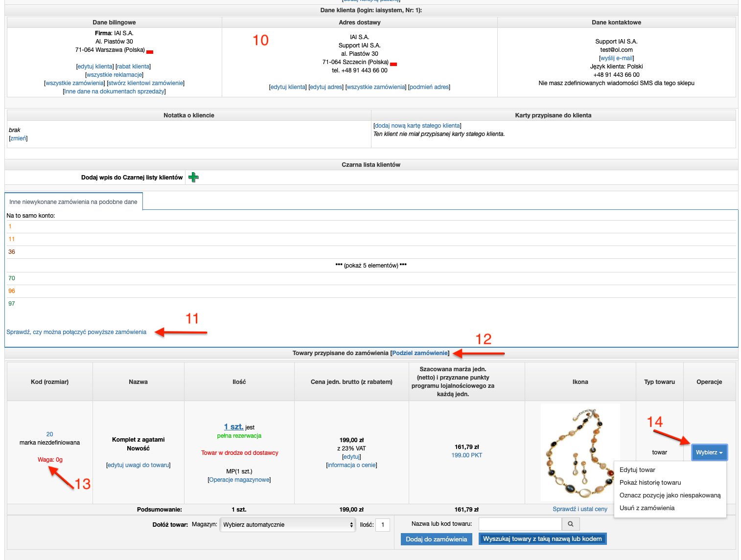
Task: Expand 'pokaż 5 elementów' hidden orders
Action: [x=371, y=266]
